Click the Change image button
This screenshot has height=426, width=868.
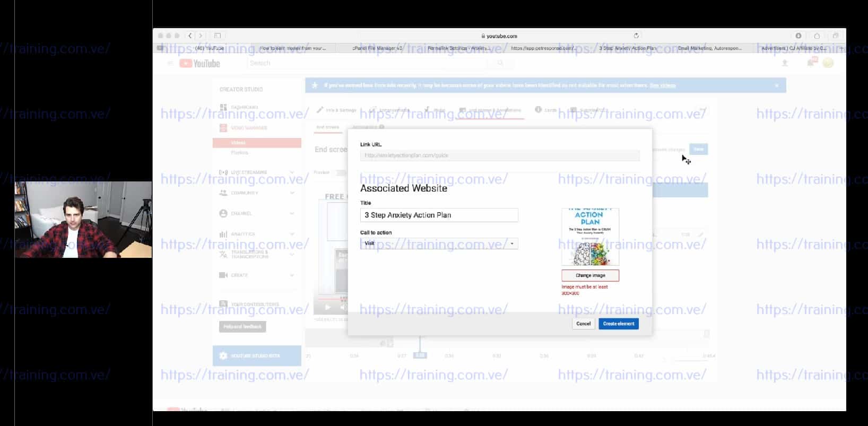click(591, 275)
